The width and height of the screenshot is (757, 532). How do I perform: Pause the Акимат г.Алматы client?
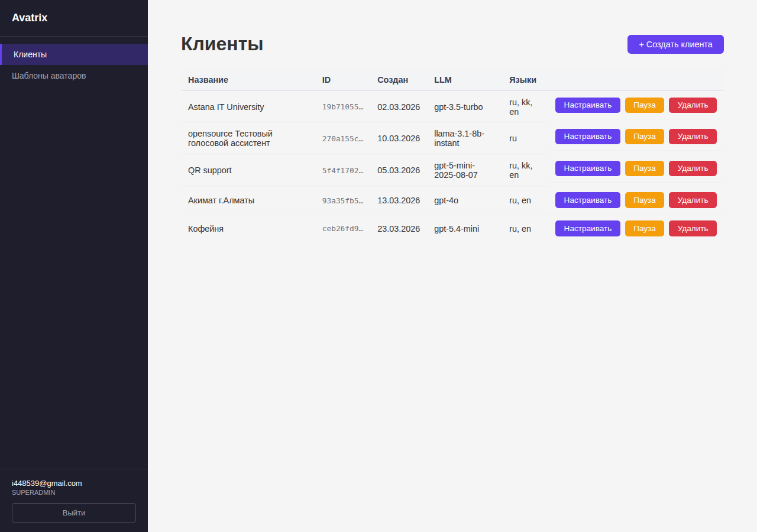(644, 200)
